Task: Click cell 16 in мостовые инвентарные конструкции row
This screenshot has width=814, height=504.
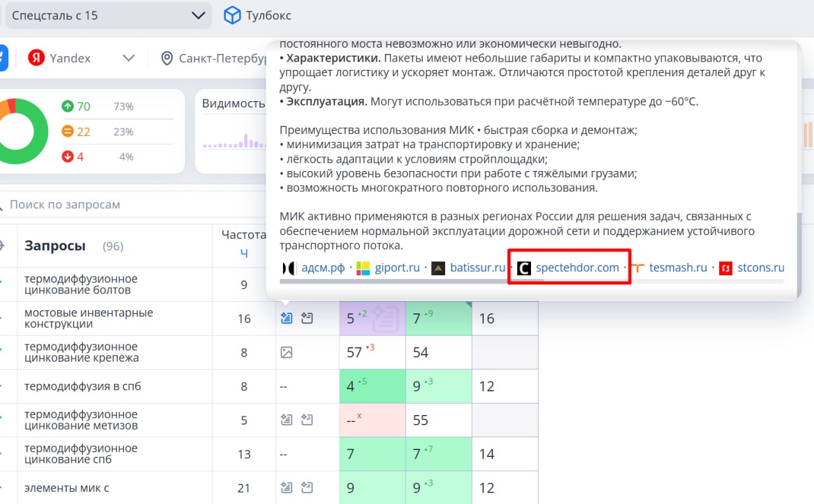Action: 505,318
